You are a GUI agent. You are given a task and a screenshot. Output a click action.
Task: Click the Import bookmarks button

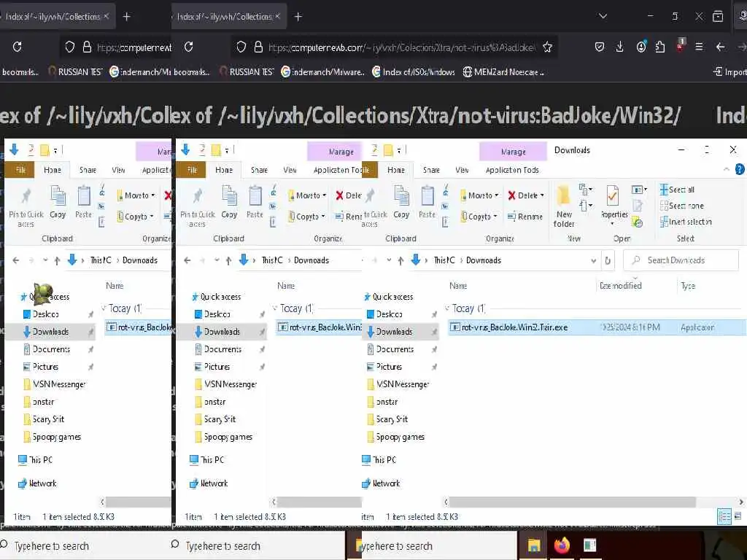coord(729,72)
